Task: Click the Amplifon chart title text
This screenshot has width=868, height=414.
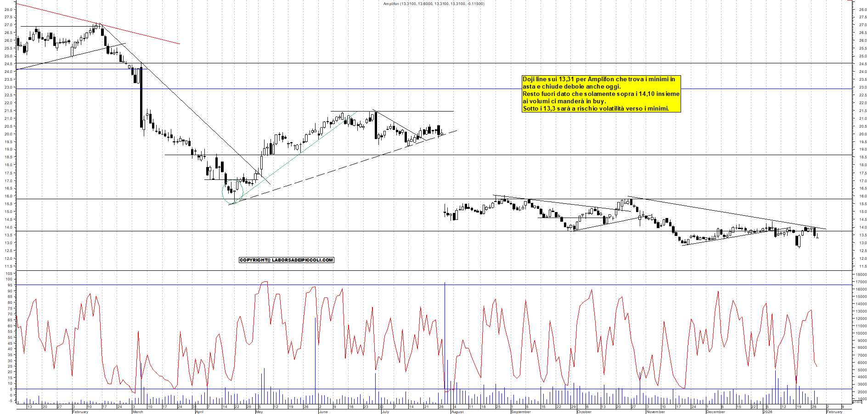Action: point(434,4)
